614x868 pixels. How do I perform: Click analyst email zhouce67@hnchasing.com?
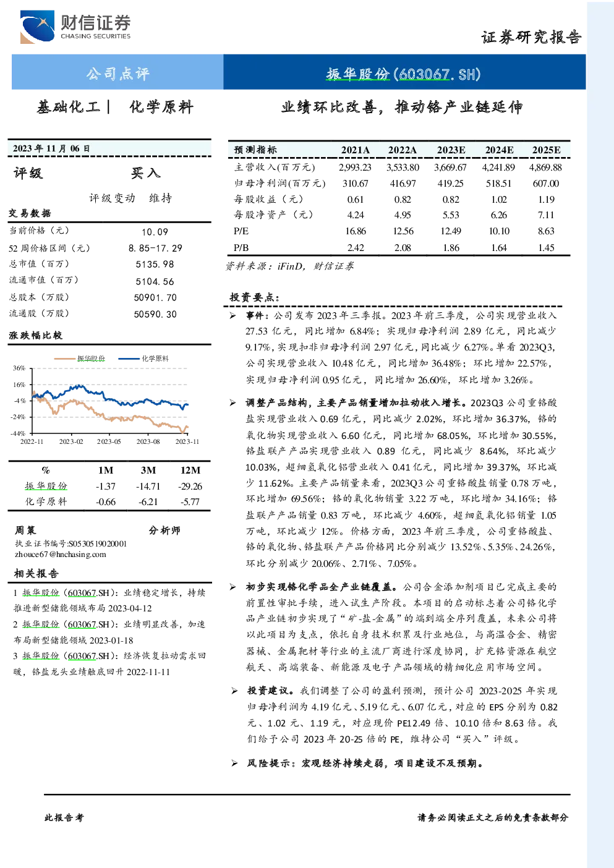(x=61, y=555)
